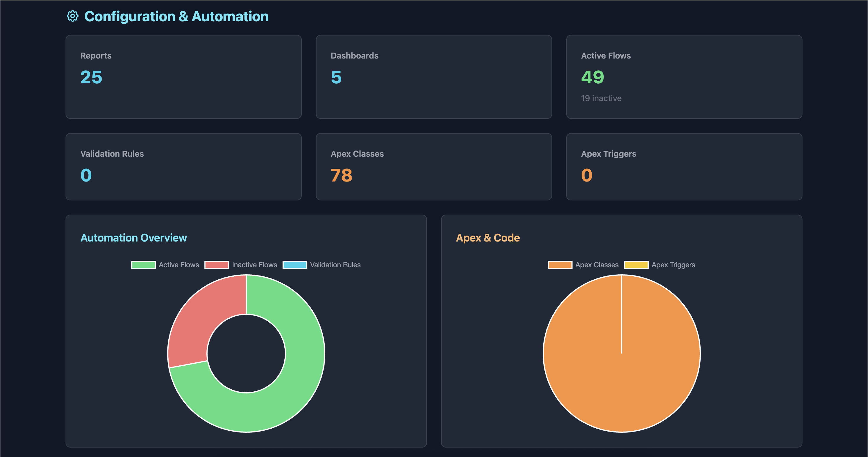This screenshot has height=457, width=868.
Task: Click the gear icon beside Configuration & Automation
Action: click(72, 16)
